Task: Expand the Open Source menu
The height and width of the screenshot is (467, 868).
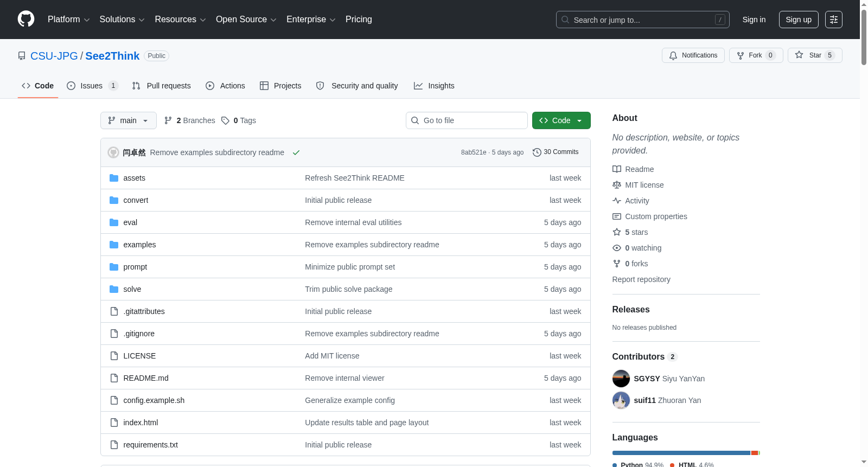Action: pos(246,20)
